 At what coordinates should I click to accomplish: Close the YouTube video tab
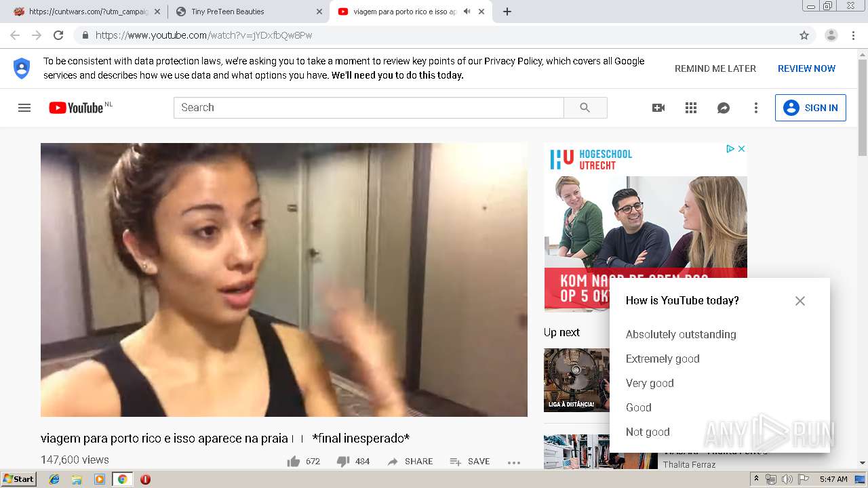coord(481,12)
